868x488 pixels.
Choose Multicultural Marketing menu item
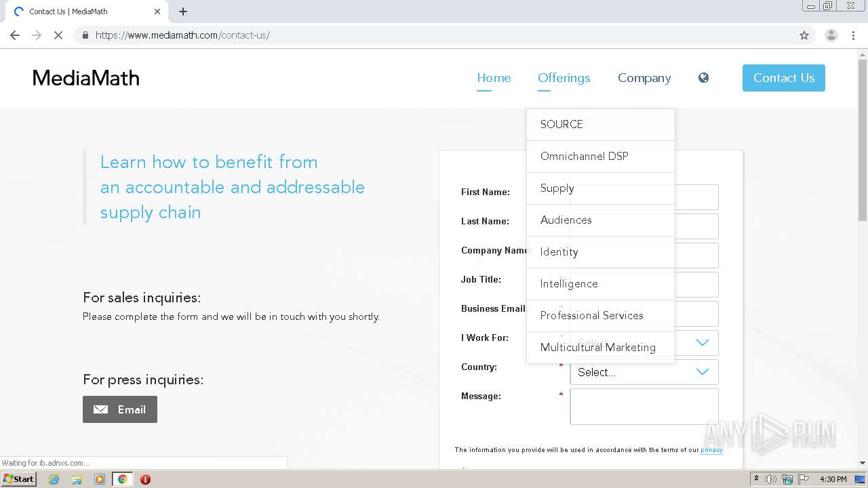601,348
